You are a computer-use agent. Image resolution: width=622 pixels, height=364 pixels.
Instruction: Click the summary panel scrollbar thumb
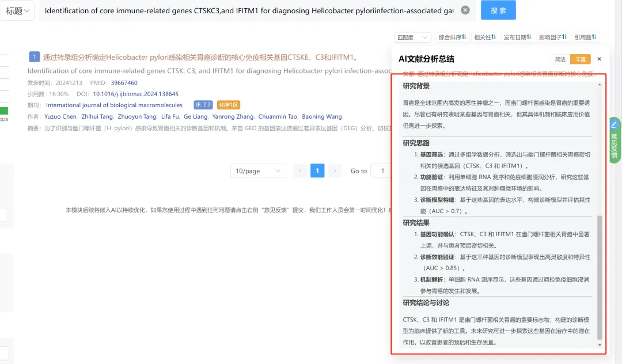pyautogui.click(x=600, y=278)
